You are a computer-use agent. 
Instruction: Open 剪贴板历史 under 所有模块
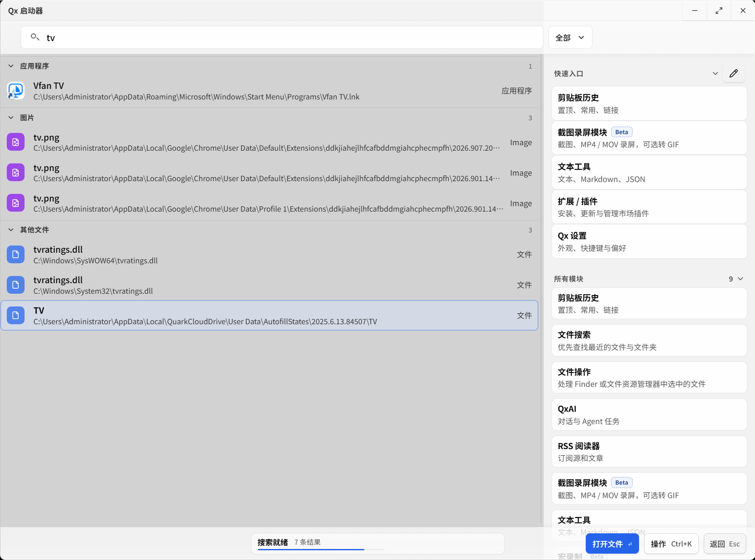[649, 303]
